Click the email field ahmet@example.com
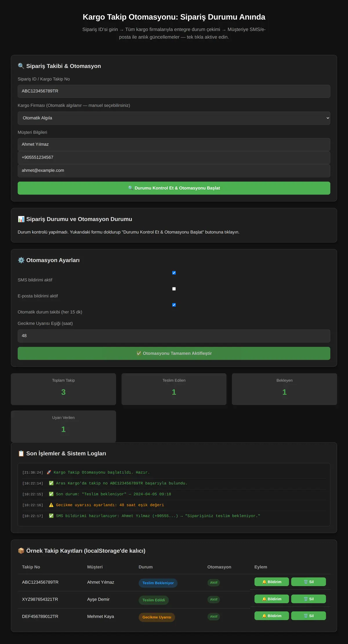 (174, 170)
